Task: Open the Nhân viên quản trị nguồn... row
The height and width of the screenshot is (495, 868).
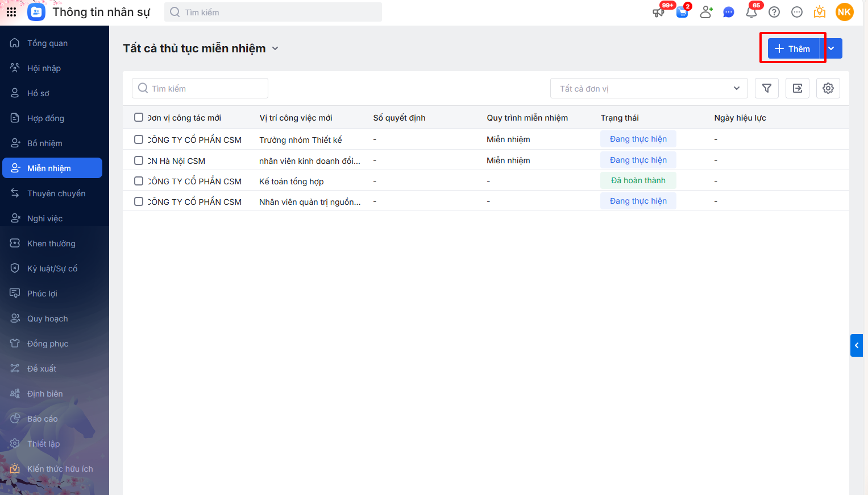Action: [x=486, y=201]
